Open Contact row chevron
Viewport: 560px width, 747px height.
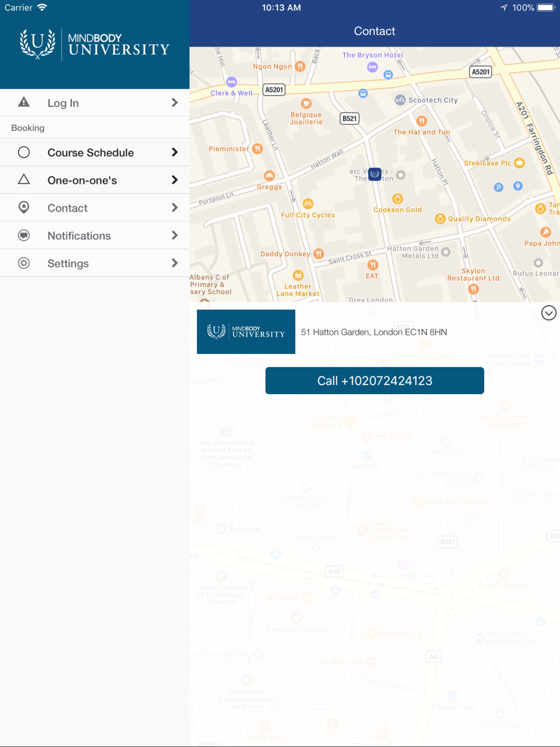point(175,208)
